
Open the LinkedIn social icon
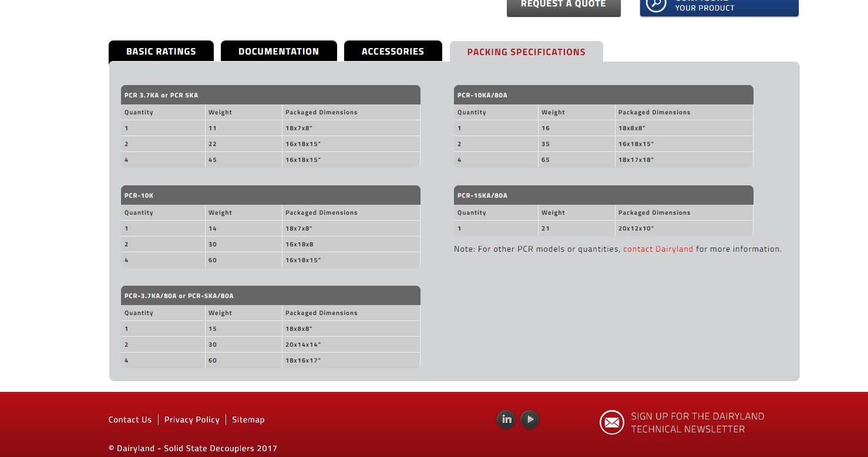tap(506, 419)
